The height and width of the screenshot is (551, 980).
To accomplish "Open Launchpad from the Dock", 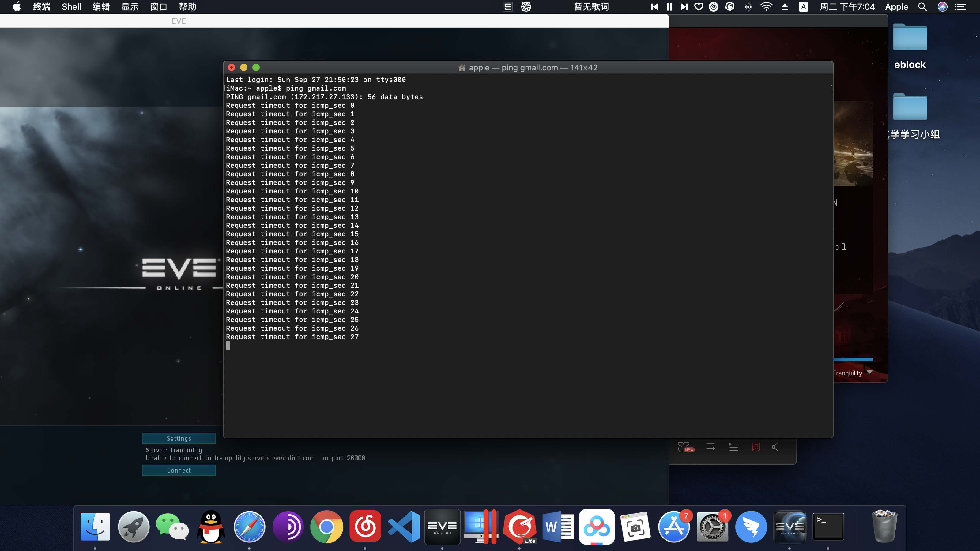I will [134, 527].
